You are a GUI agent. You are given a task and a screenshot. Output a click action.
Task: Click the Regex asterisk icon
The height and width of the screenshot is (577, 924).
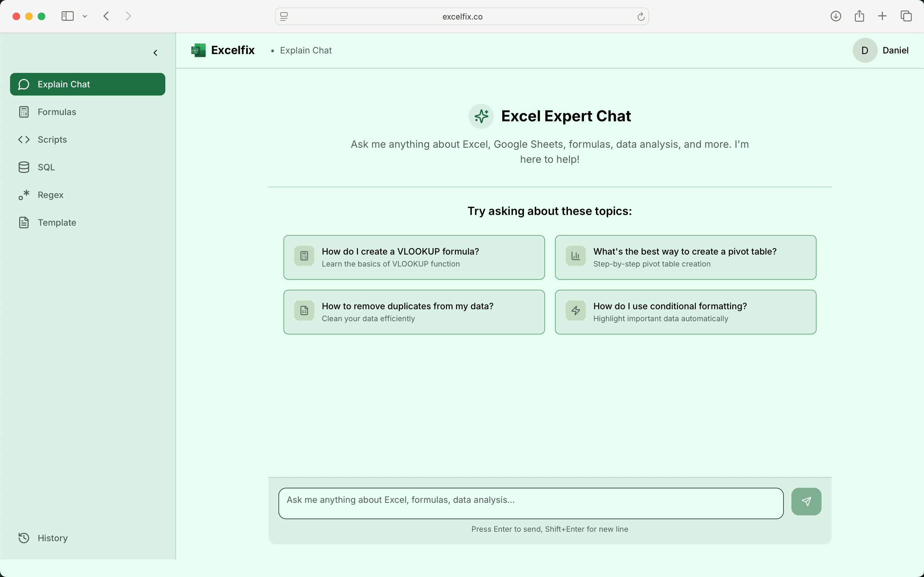coord(24,195)
